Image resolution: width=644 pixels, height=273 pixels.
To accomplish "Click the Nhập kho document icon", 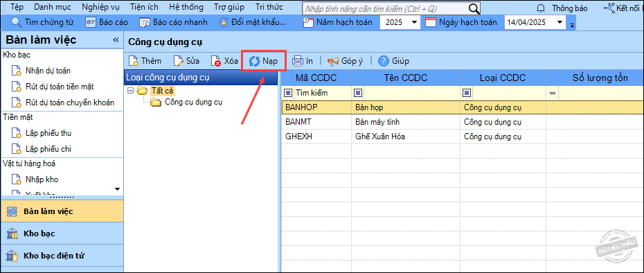I will pyautogui.click(x=16, y=179).
